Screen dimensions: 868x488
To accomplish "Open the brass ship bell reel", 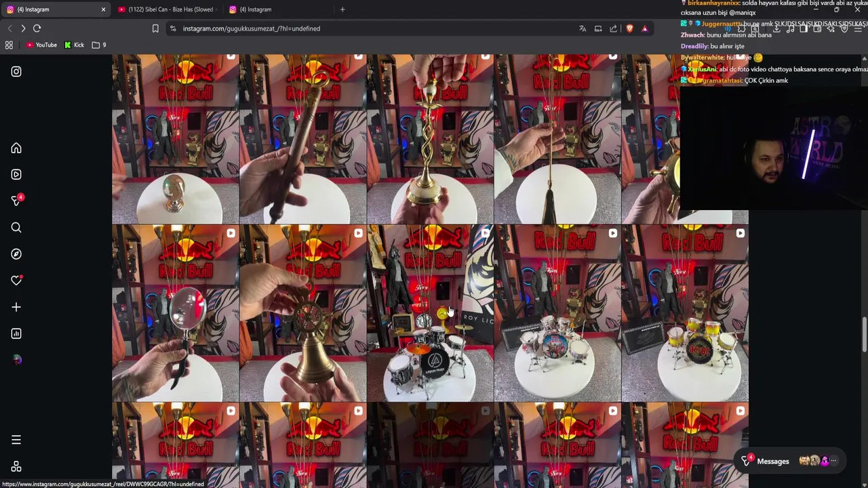I will coord(302,313).
